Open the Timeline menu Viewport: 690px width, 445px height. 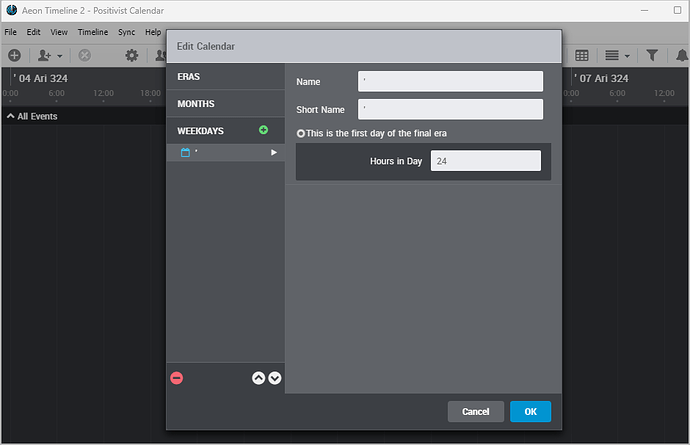point(93,32)
